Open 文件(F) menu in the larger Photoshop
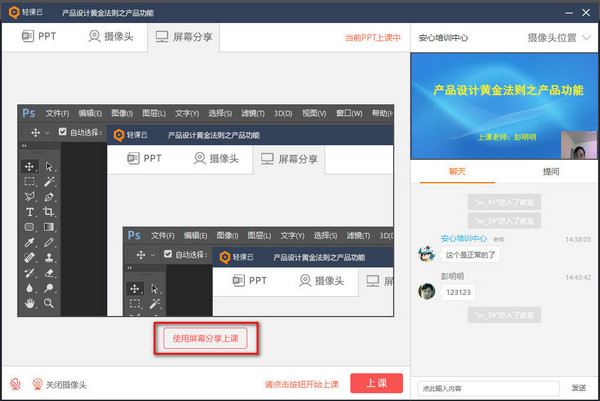The height and width of the screenshot is (401, 600). tap(57, 113)
